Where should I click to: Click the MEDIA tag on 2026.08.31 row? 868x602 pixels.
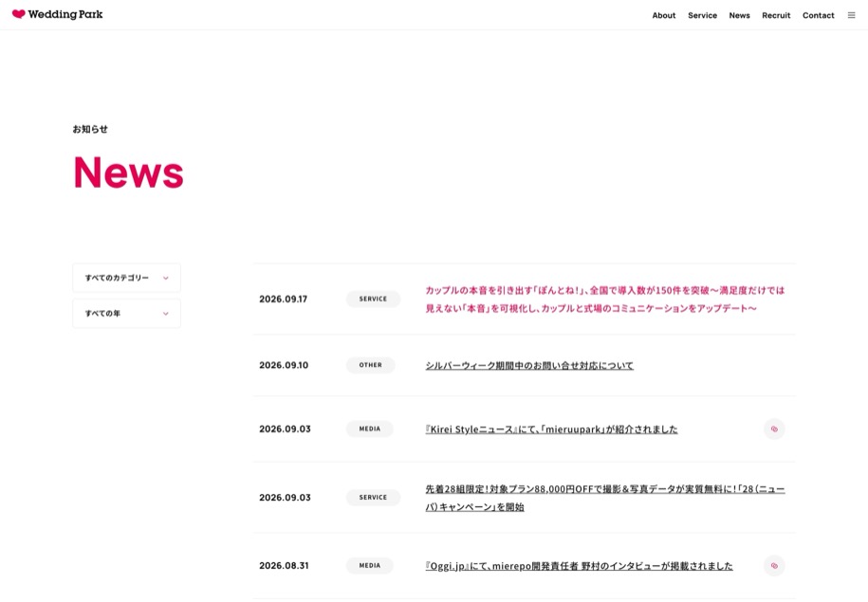coord(370,565)
